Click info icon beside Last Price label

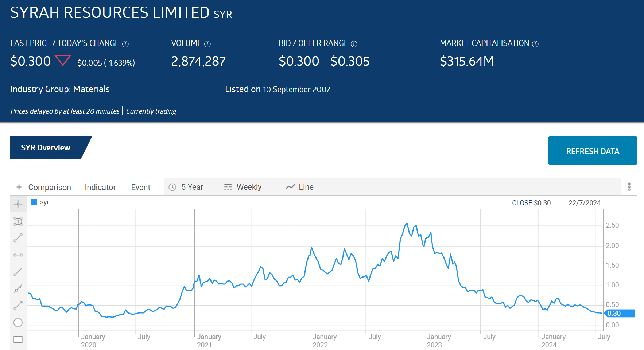pyautogui.click(x=125, y=44)
